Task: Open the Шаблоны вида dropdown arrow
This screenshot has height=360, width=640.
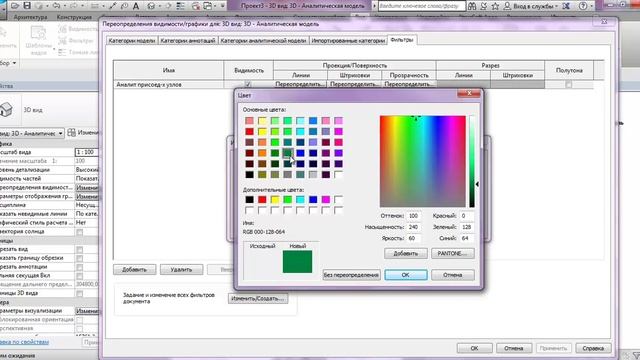Action: [x=54, y=49]
